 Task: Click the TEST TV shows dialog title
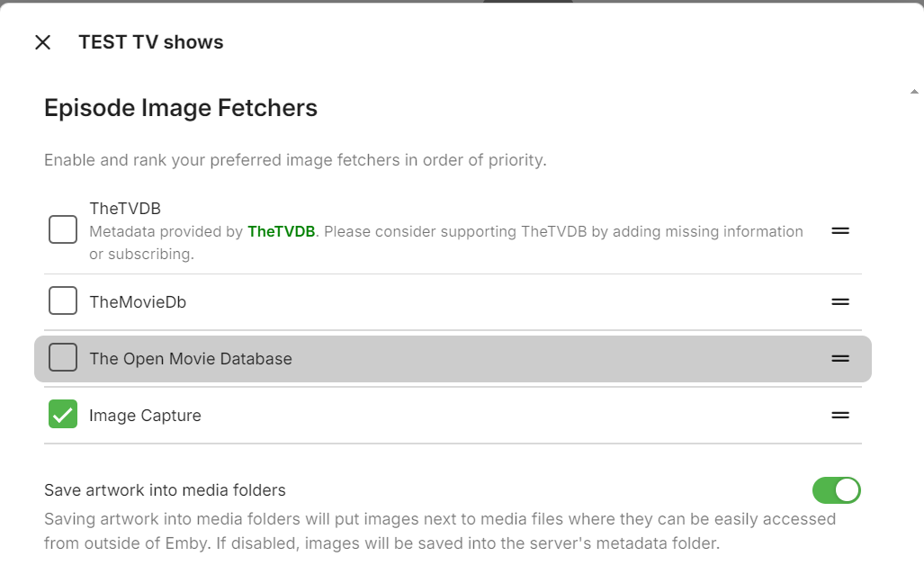(151, 42)
